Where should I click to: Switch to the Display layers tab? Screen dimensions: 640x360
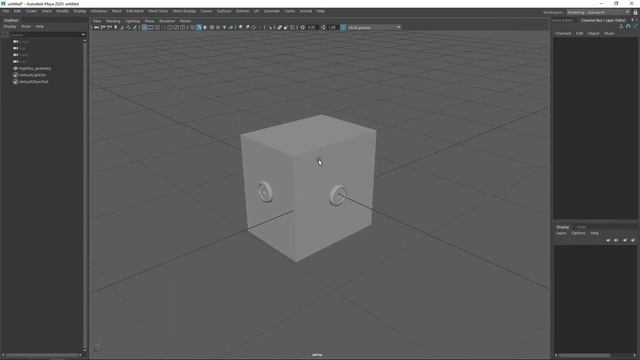(x=562, y=227)
